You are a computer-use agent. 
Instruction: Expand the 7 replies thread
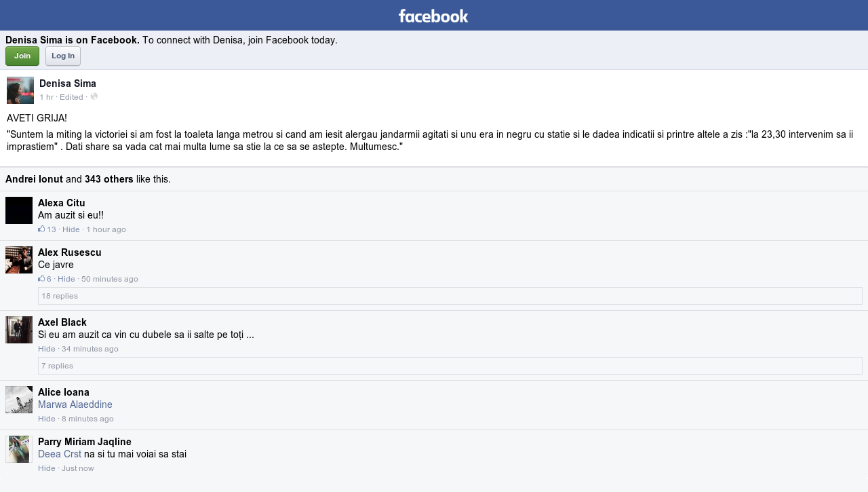coord(450,366)
